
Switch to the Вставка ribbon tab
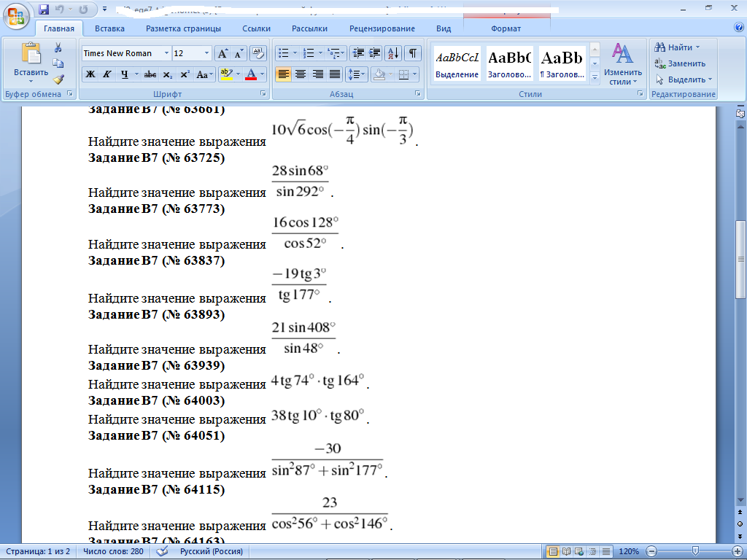pos(109,28)
